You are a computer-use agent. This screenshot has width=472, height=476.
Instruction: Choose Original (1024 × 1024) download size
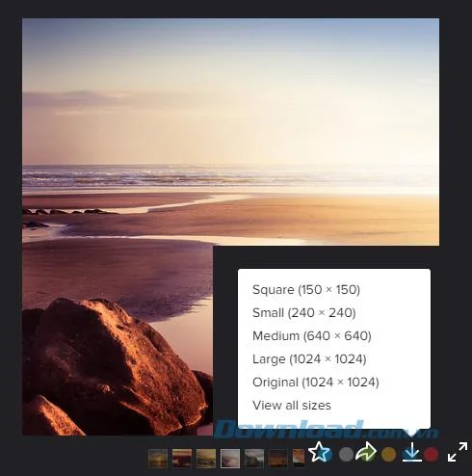[x=316, y=383]
